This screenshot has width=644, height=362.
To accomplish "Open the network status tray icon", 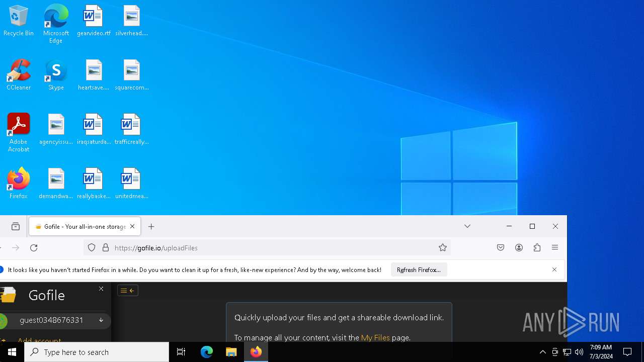I will coord(567,352).
